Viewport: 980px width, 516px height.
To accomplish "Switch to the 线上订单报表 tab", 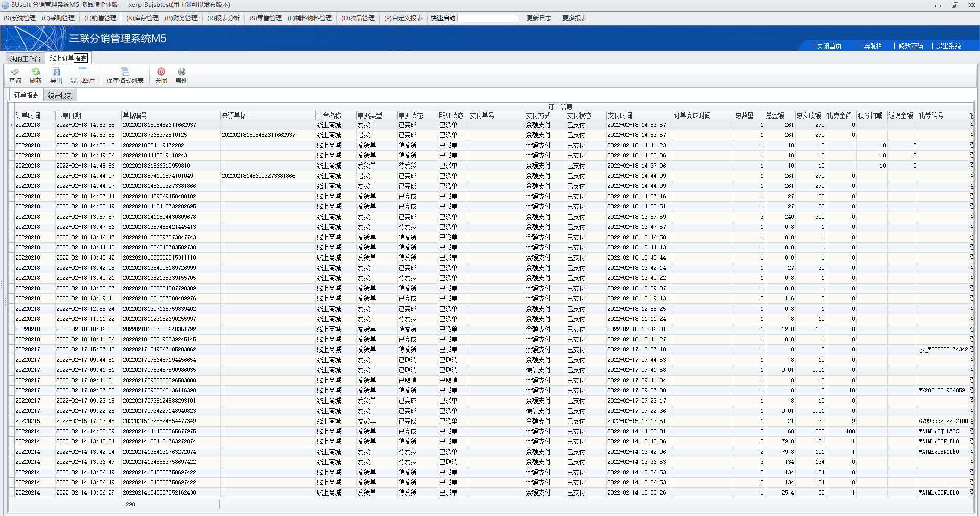I will click(x=68, y=58).
